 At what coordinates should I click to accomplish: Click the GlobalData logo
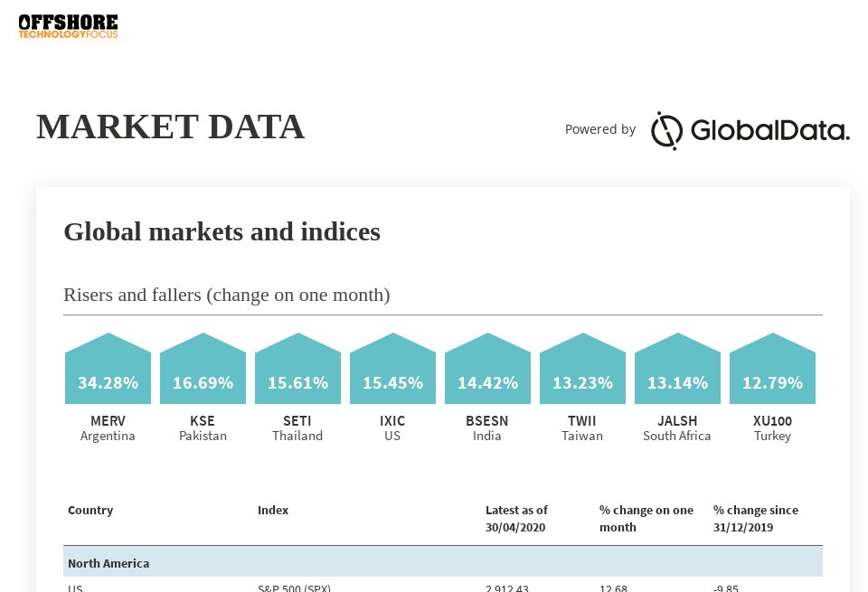(x=750, y=130)
